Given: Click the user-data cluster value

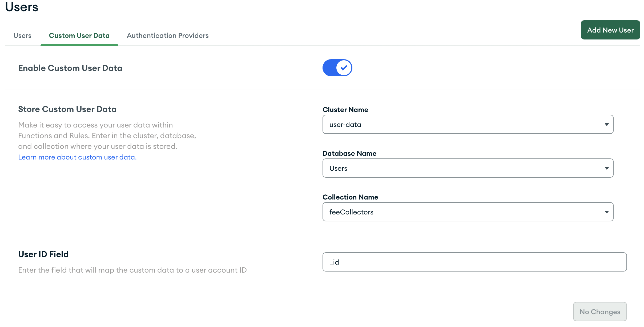Looking at the screenshot, I should [x=345, y=125].
